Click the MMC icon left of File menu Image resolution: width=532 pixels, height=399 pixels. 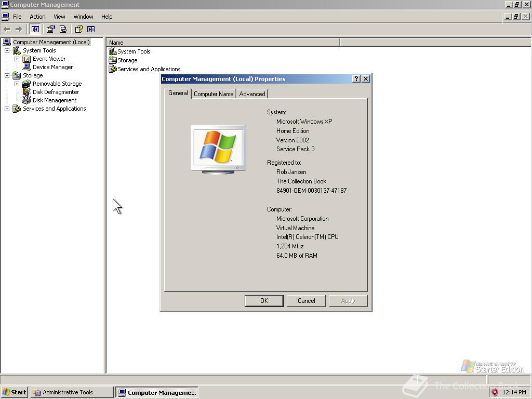pyautogui.click(x=5, y=17)
